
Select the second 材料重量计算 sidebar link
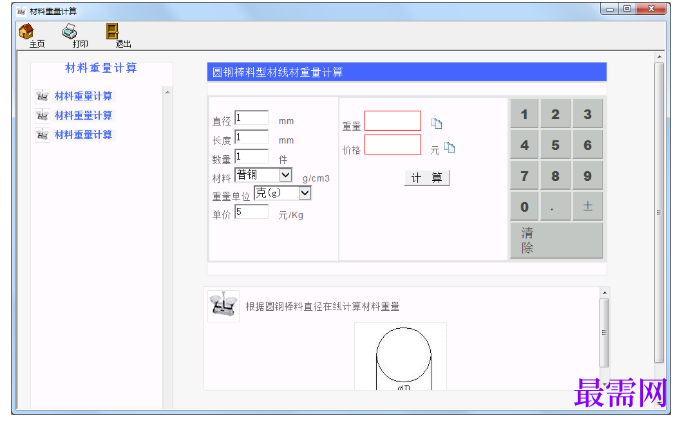[x=83, y=116]
